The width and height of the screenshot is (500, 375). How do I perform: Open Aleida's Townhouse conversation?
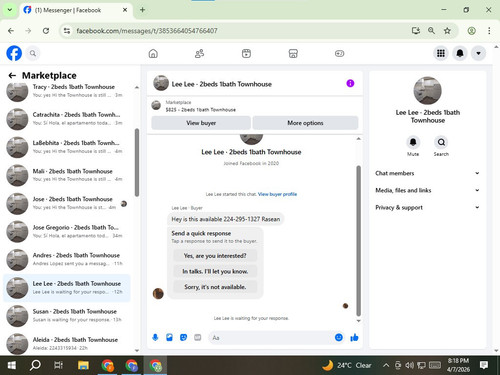pos(67,343)
